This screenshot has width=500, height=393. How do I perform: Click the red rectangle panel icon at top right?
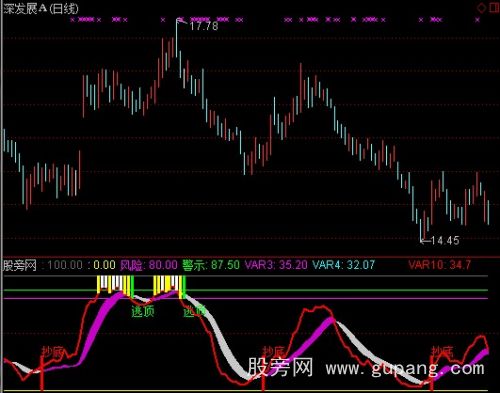pyautogui.click(x=494, y=7)
